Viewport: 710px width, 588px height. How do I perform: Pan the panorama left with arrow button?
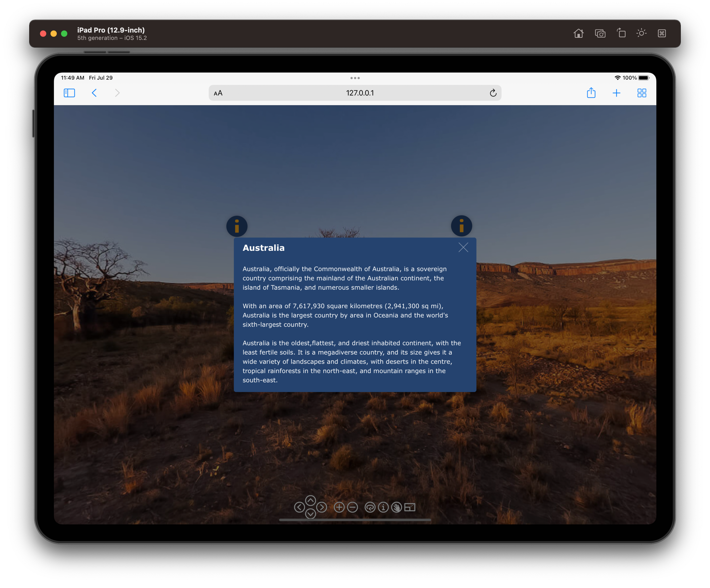[x=299, y=507]
